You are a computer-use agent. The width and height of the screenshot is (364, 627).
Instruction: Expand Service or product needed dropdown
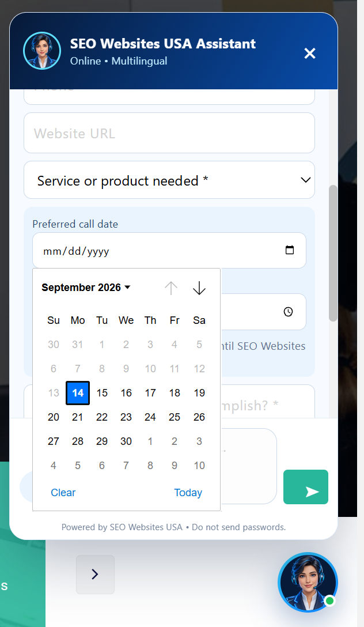pyautogui.click(x=169, y=180)
